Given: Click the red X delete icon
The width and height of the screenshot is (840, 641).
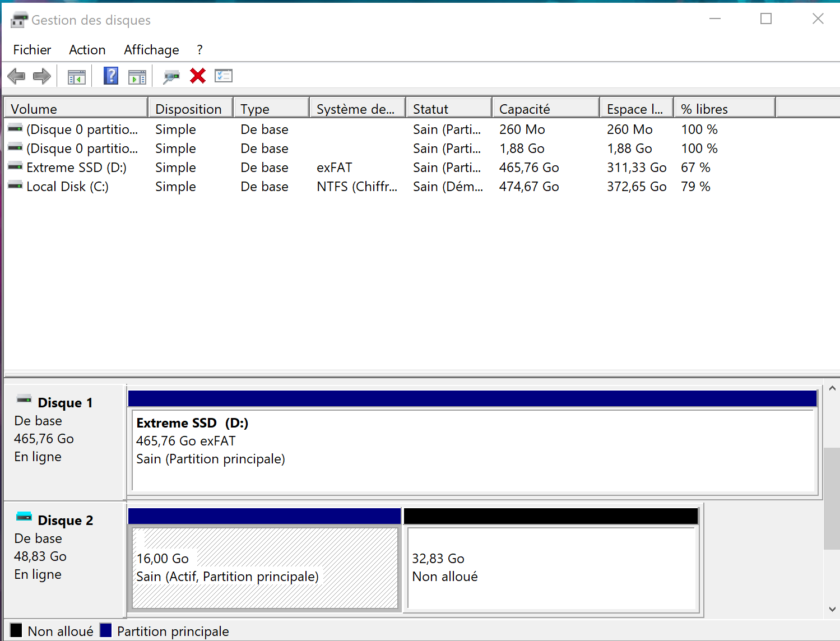Looking at the screenshot, I should (198, 76).
